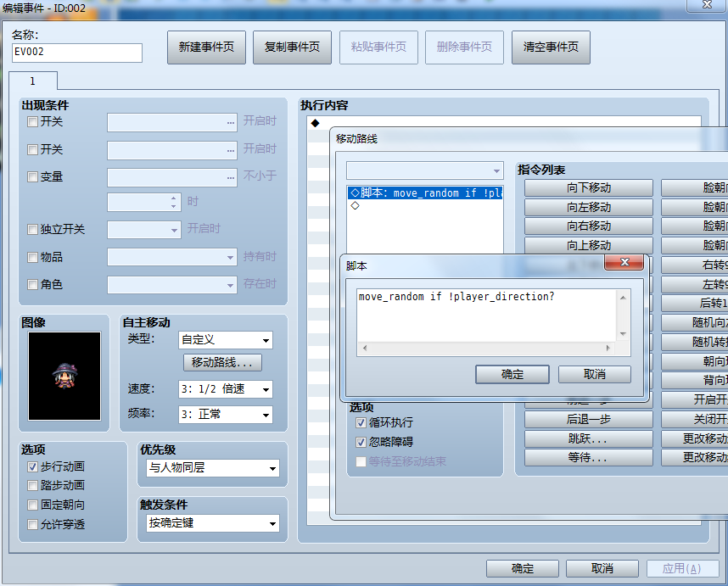Open the 角色 condition dropdown
This screenshot has height=586, width=728.
(172, 285)
